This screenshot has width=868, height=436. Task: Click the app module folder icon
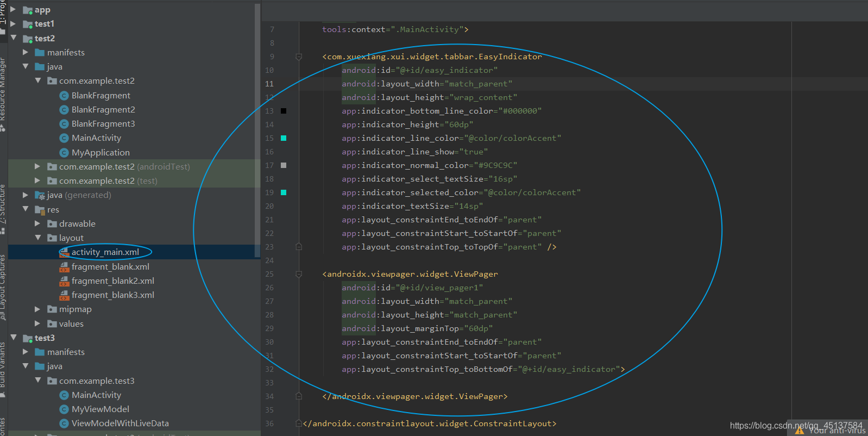[28, 10]
